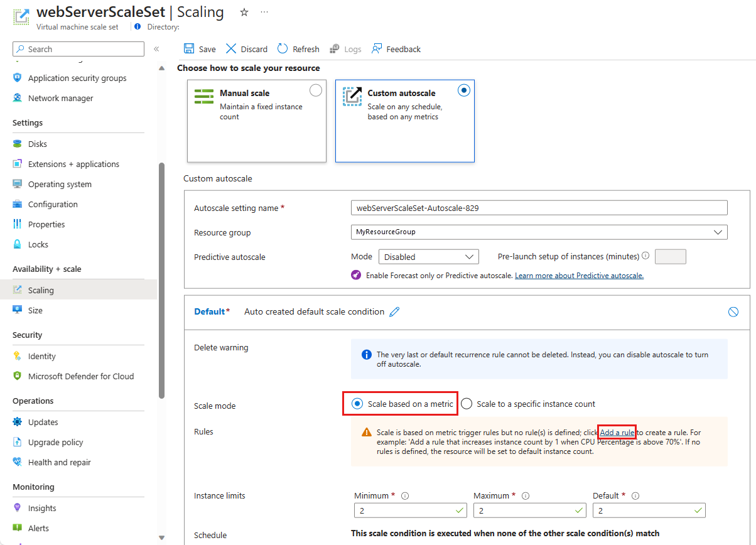Click the Identity key icon
The height and width of the screenshot is (545, 756).
[x=17, y=356]
